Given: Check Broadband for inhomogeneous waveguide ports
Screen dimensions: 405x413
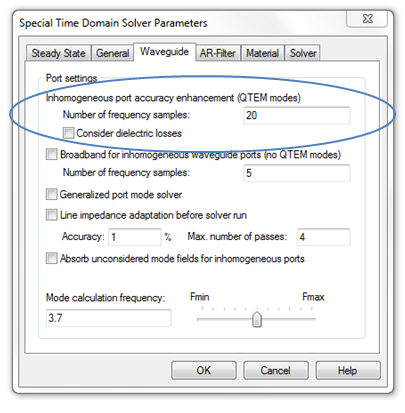Looking at the screenshot, I should (x=51, y=154).
